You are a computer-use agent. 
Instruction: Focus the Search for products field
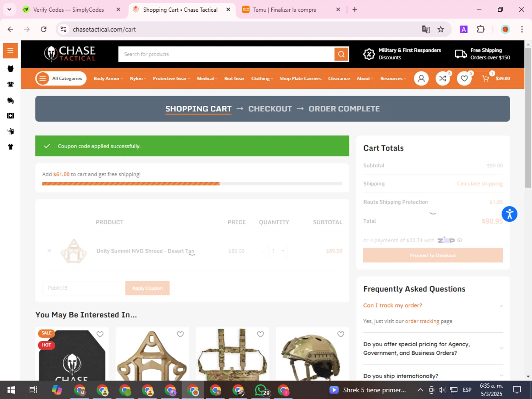(x=226, y=54)
